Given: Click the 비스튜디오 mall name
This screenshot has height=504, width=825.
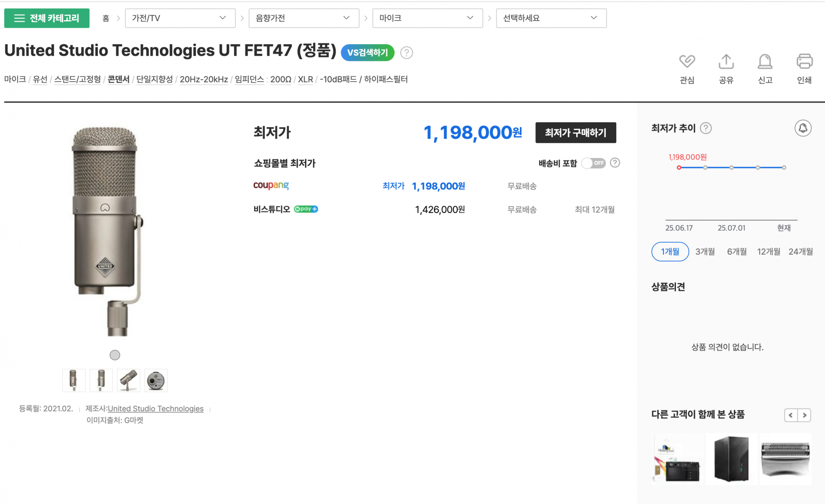Looking at the screenshot, I should [x=272, y=209].
